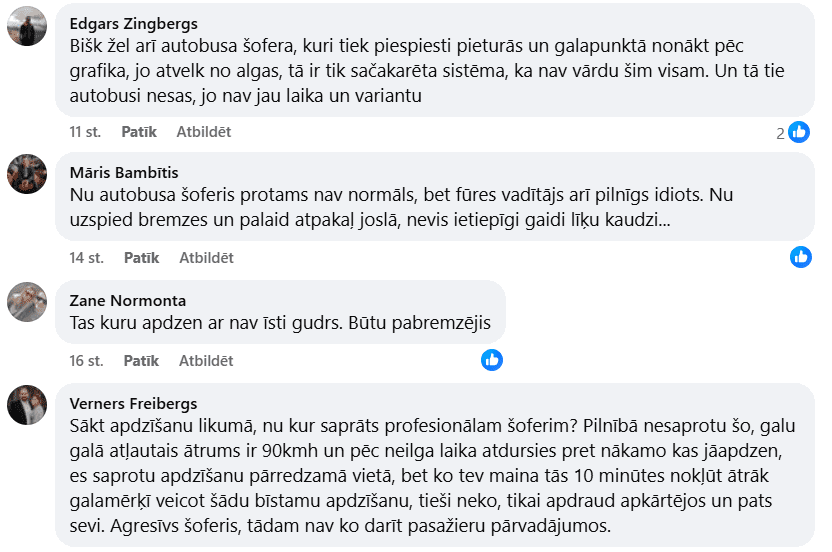
Task: Click Edgars Zingbergs profile avatar
Action: (27, 26)
